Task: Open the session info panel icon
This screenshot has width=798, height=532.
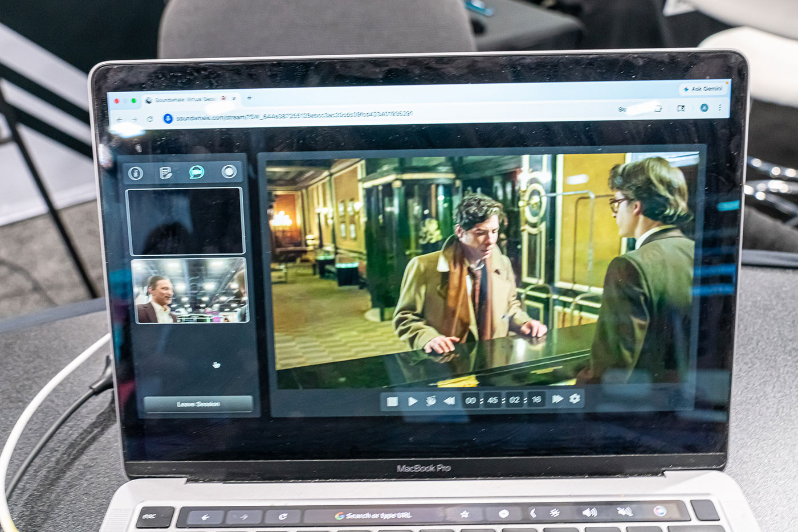Action: tap(135, 173)
